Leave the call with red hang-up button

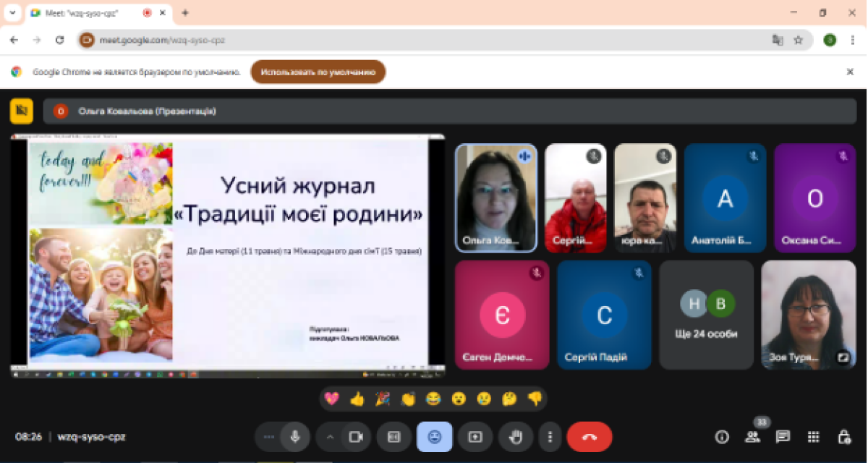click(x=590, y=437)
